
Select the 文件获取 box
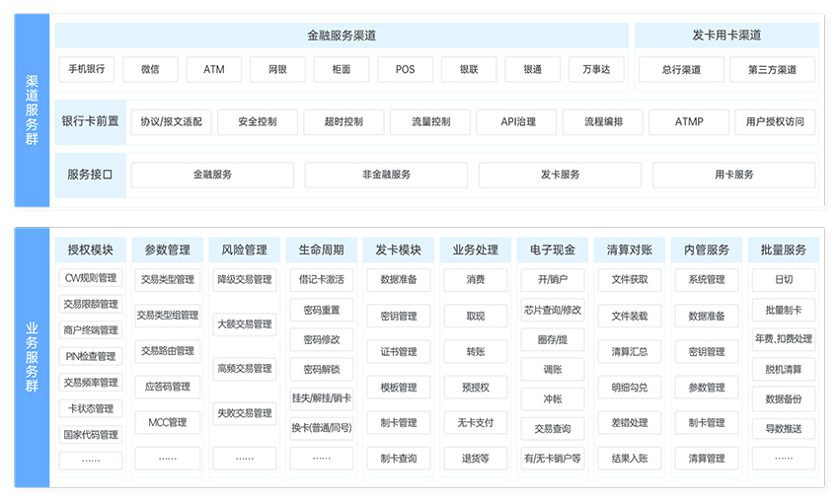point(630,279)
